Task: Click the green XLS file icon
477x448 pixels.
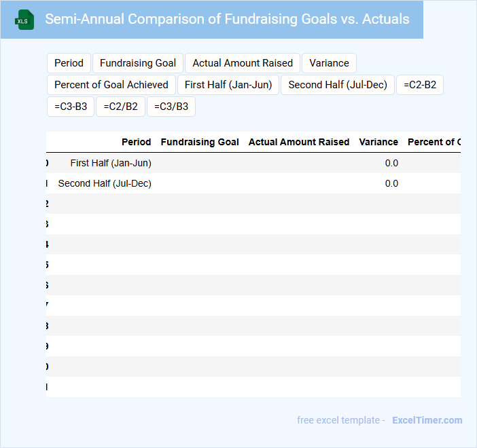Action: point(24,20)
